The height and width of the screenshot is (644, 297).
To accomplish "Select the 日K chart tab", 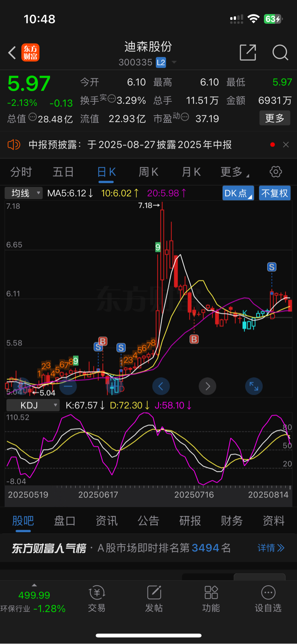I will point(106,172).
